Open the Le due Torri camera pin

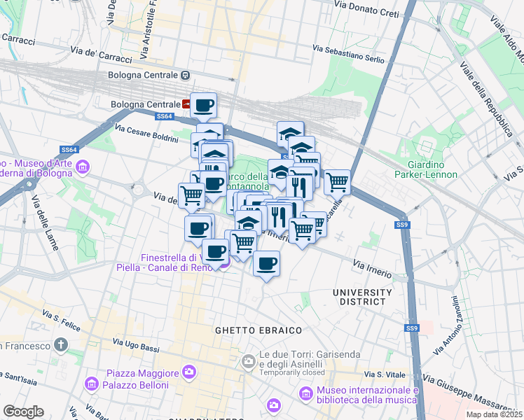(x=248, y=361)
